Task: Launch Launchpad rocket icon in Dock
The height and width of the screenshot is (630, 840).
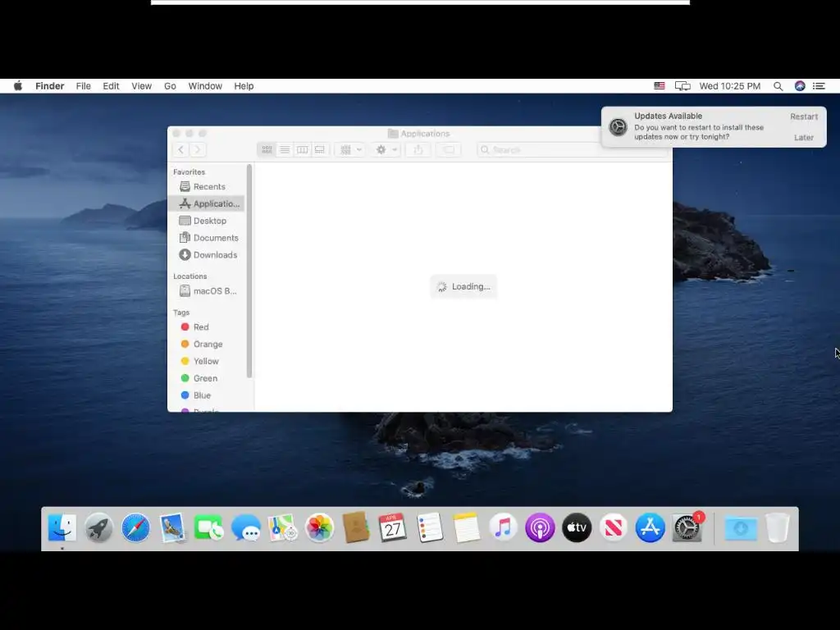Action: pos(98,527)
